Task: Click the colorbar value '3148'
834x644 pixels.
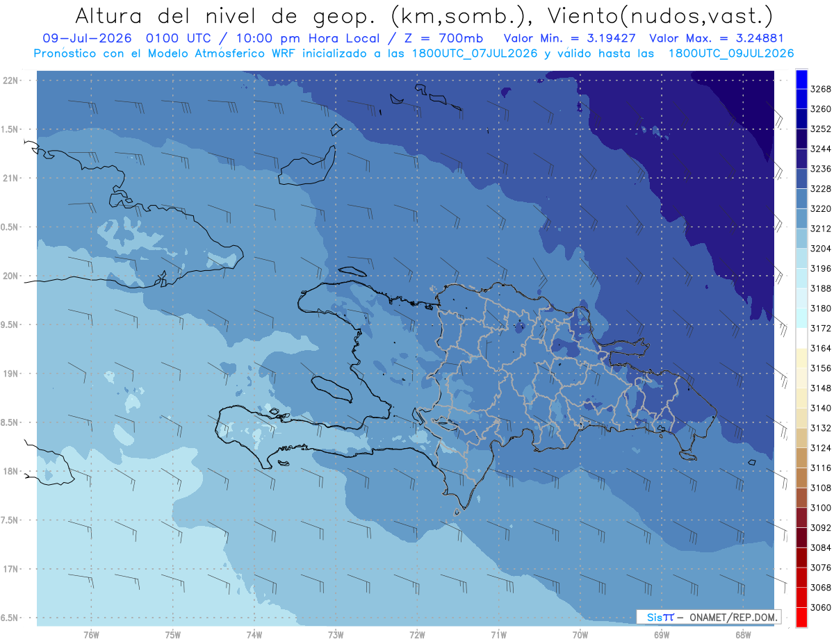Action: click(x=821, y=388)
